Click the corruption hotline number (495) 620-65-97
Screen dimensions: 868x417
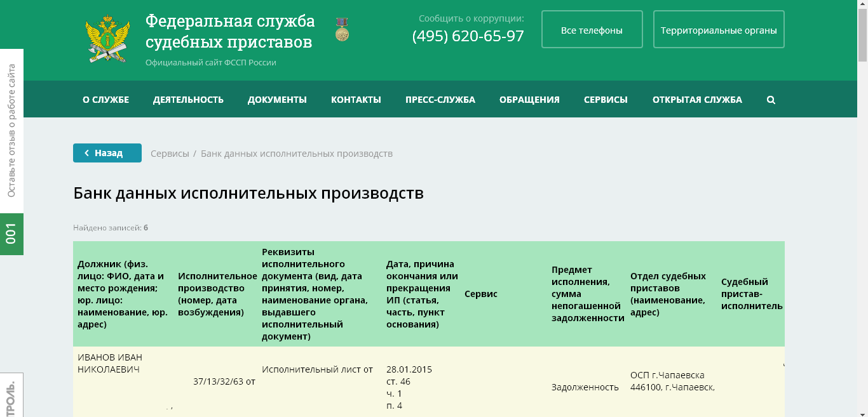[x=468, y=36]
